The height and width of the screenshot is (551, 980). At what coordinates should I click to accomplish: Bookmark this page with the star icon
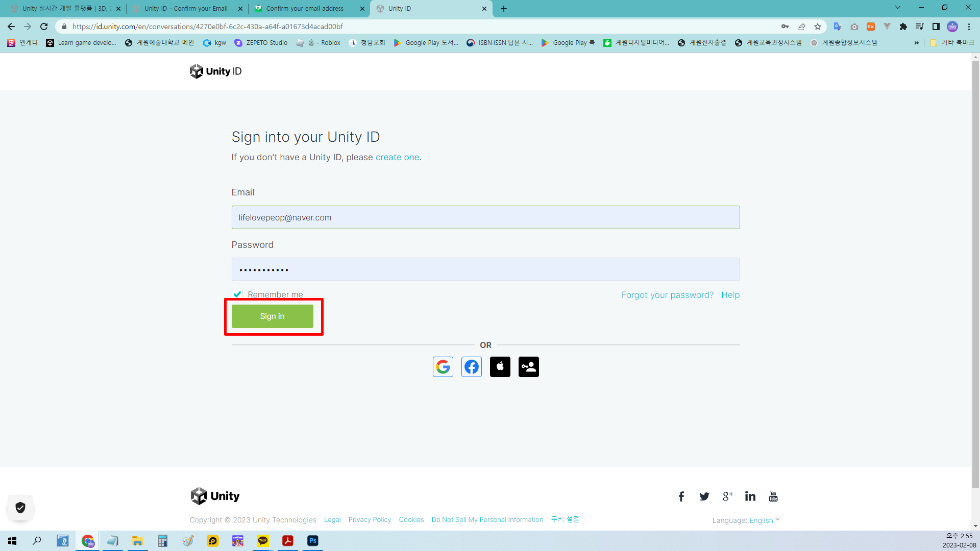(818, 27)
